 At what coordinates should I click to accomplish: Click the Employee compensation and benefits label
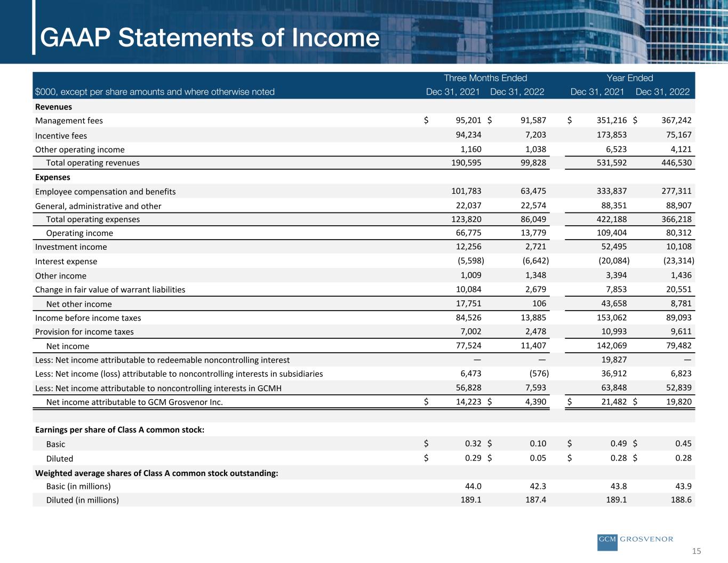pos(105,192)
